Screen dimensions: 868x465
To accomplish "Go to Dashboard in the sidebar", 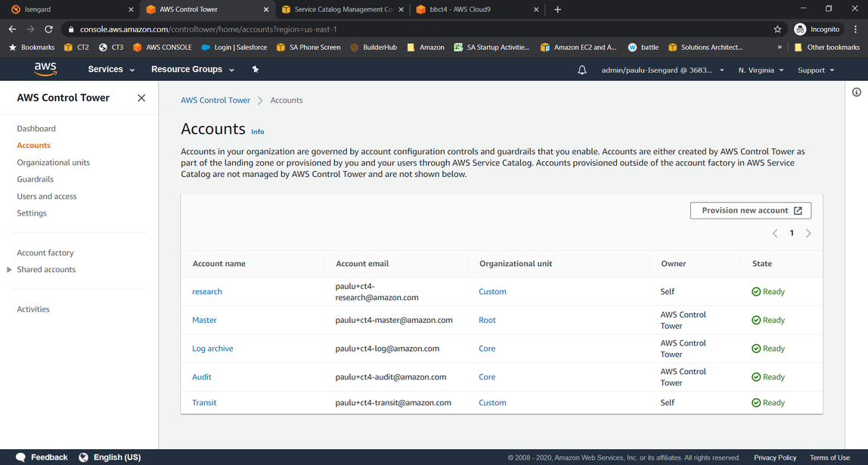I will click(x=36, y=129).
